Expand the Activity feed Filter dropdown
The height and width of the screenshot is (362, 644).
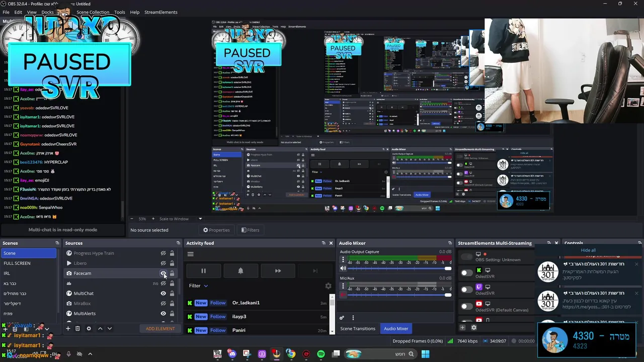pyautogui.click(x=198, y=286)
